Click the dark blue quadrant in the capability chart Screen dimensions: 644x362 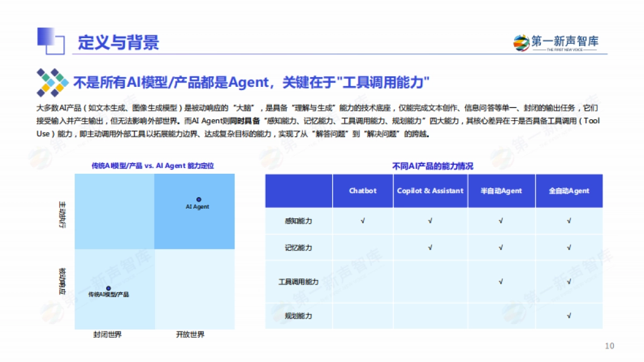195,210
